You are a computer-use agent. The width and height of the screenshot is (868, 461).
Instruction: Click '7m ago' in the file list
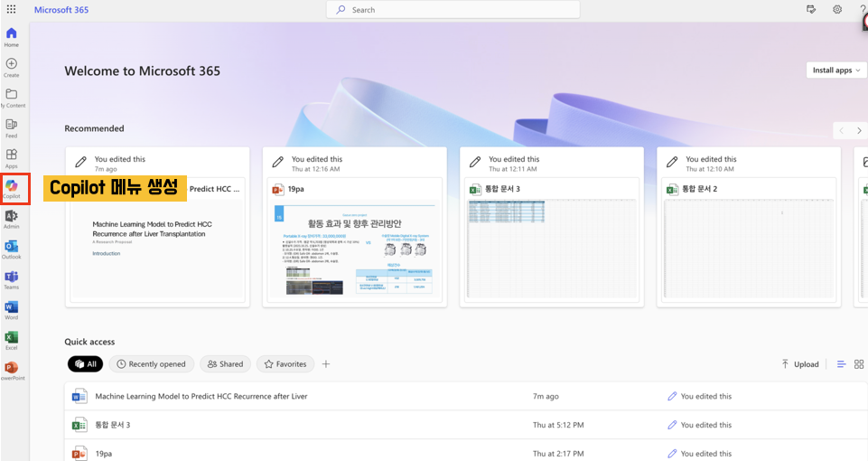point(546,396)
